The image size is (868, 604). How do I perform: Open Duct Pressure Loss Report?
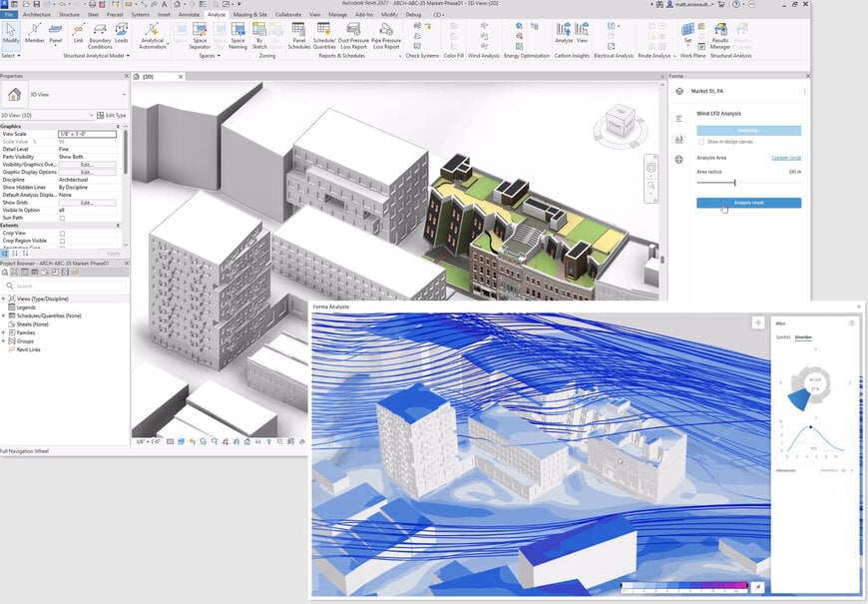353,36
